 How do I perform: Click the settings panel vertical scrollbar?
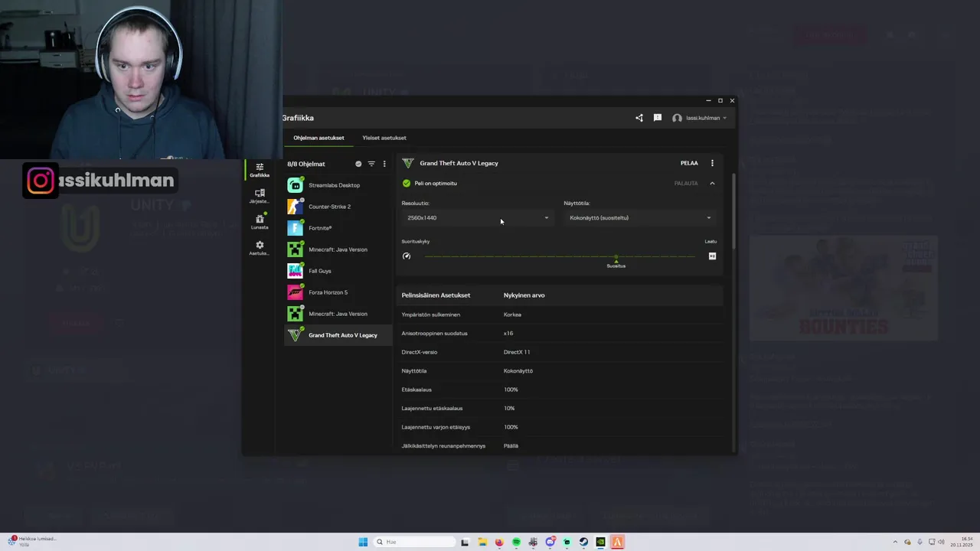click(733, 210)
